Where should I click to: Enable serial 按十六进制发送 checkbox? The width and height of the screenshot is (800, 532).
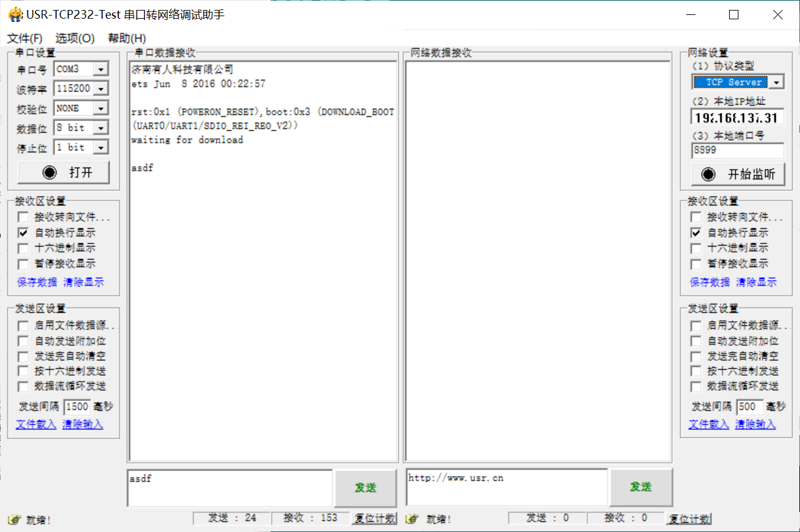click(23, 371)
